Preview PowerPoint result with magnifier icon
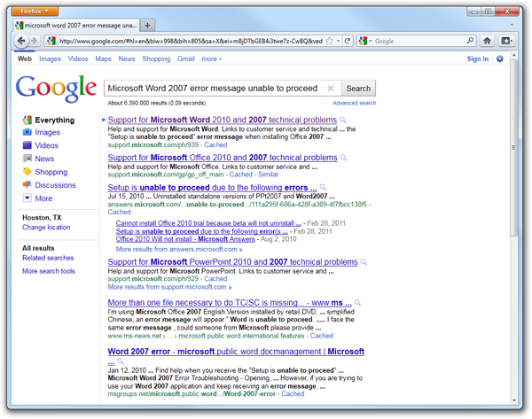Image resolution: width=532 pixels, height=419 pixels. (364, 262)
